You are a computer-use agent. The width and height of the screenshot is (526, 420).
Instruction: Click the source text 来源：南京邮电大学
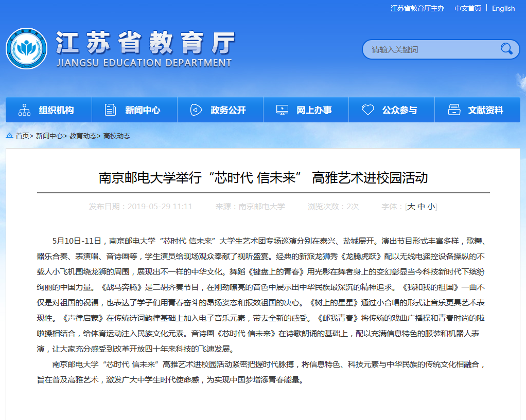250,207
